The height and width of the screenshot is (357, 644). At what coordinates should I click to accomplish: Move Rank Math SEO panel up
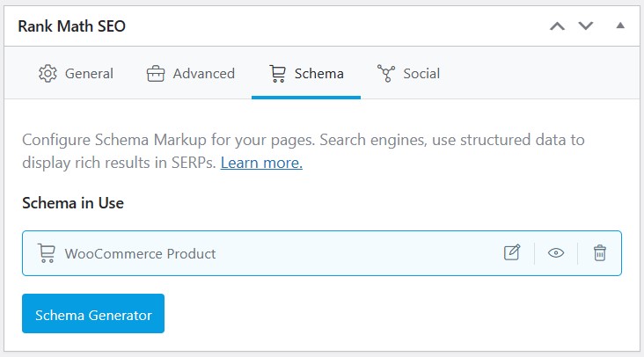click(x=557, y=26)
